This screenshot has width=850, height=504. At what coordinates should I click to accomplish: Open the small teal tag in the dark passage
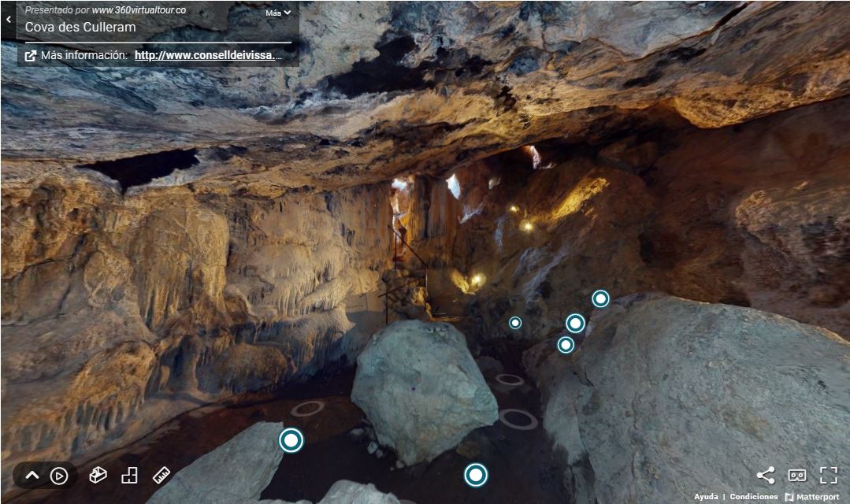[x=515, y=323]
